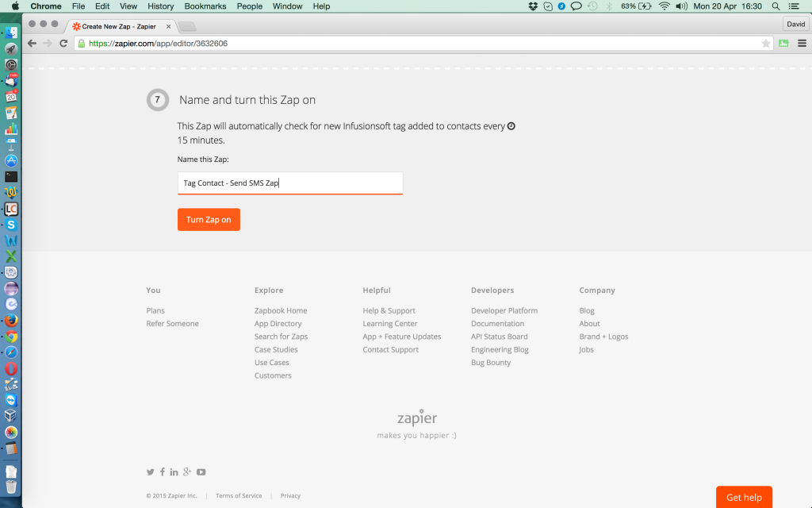
Task: Open the Chrome hamburger menu
Action: point(802,44)
